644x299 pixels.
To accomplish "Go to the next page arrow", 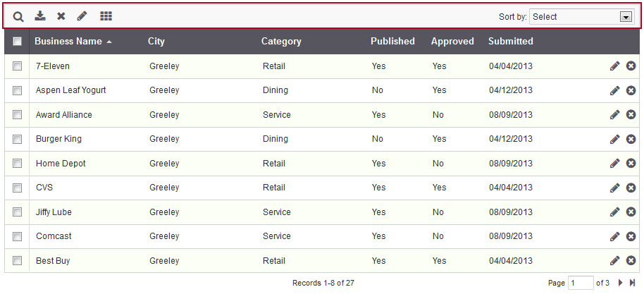I will click(621, 283).
